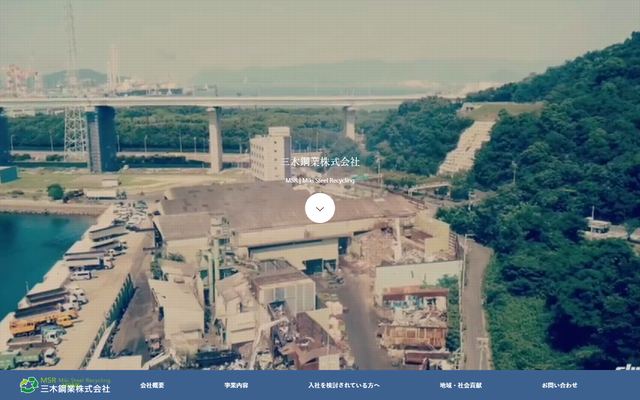Screen dimensions: 640x400
Task: Click 三木鋼業株式会社 logo text in footer bar
Action: 75,389
